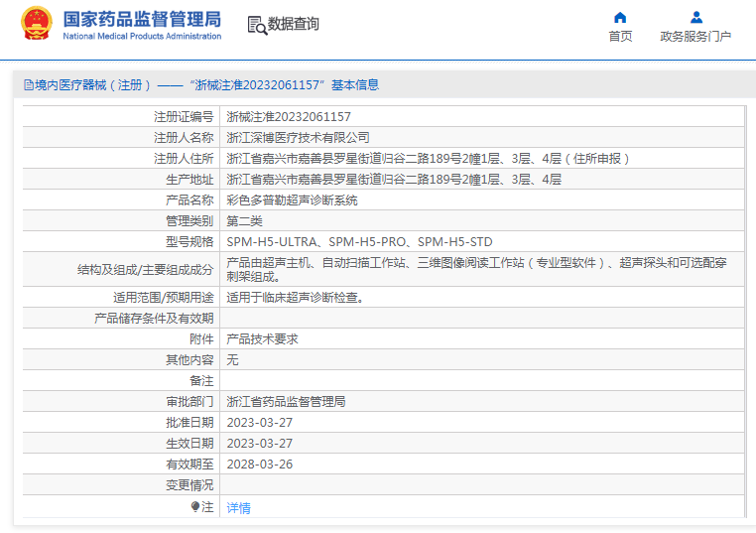Click the lightbulb icon beside 注
Screen dimensions: 756x533
tap(194, 506)
